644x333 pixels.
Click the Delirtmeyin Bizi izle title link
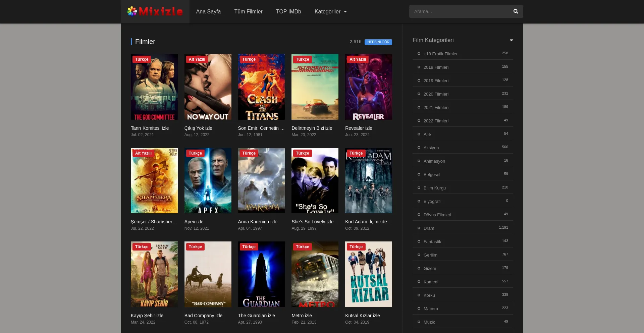(312, 128)
